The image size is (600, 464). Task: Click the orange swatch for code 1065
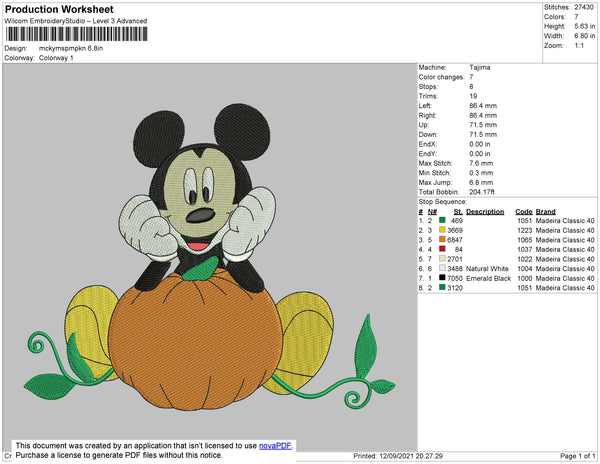442,239
